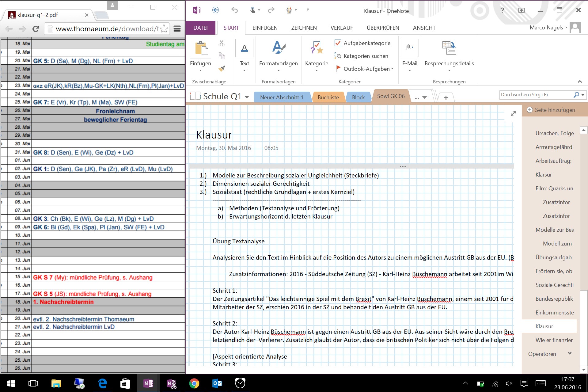
Task: Click the Cut scissors icon
Action: point(222,43)
